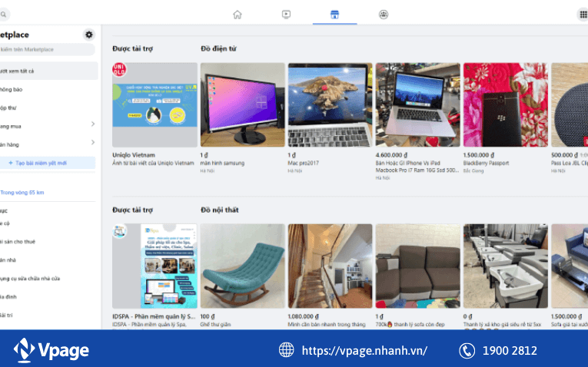The image size is (588, 367).
Task: Select the Marketplace storefront tab icon
Action: 334,14
